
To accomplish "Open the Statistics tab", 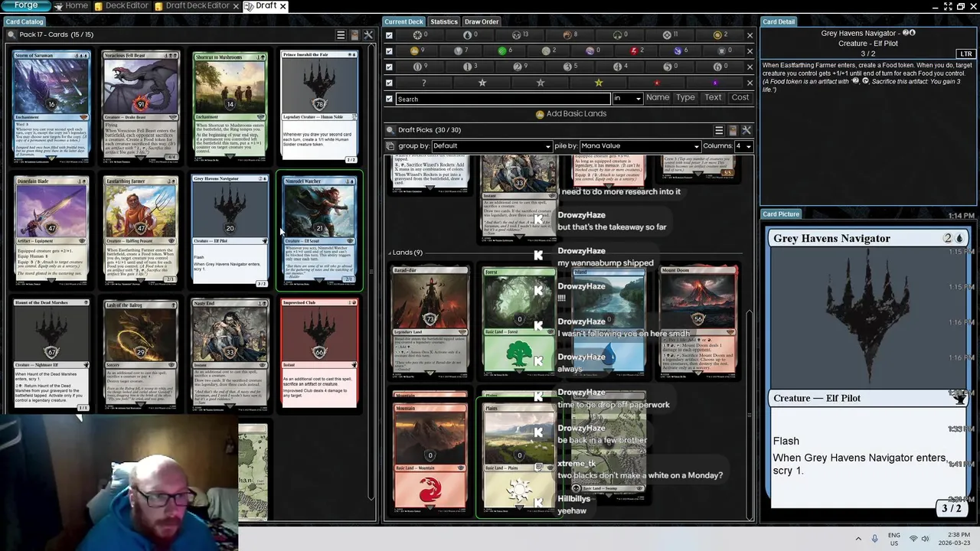I will click(443, 21).
